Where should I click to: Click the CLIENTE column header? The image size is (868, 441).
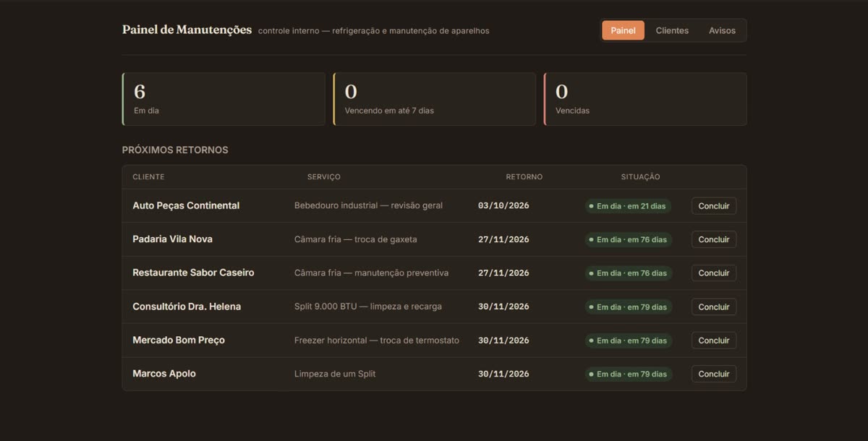click(x=148, y=177)
